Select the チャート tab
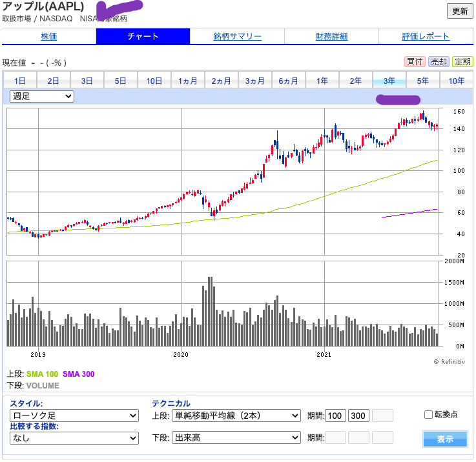 [x=143, y=36]
